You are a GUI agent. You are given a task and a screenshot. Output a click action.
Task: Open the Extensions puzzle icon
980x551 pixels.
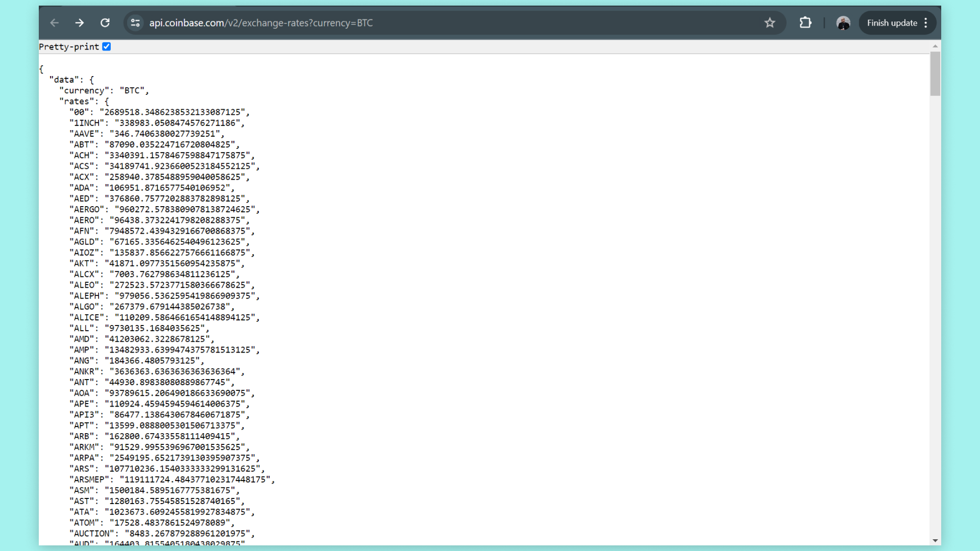point(805,23)
